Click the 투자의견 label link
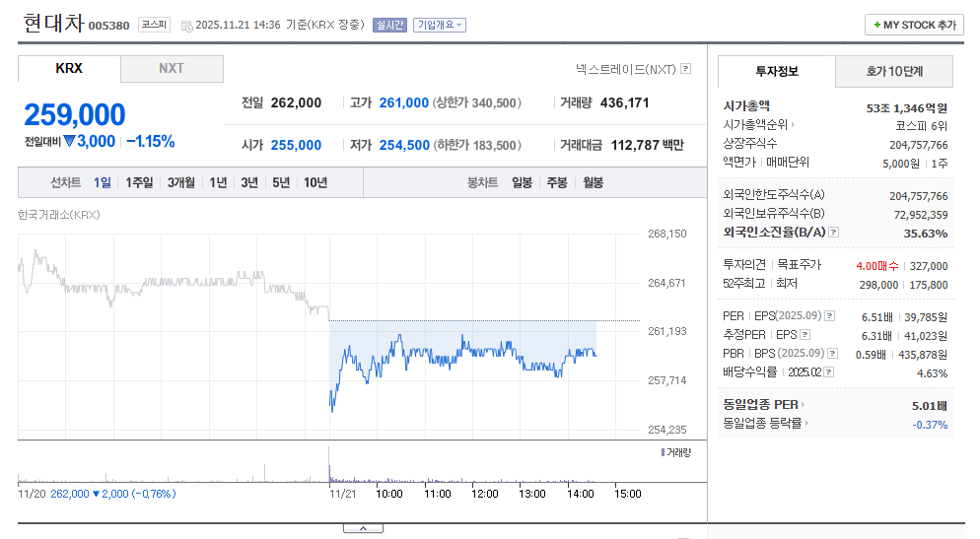The image size is (980, 539). pyautogui.click(x=743, y=265)
